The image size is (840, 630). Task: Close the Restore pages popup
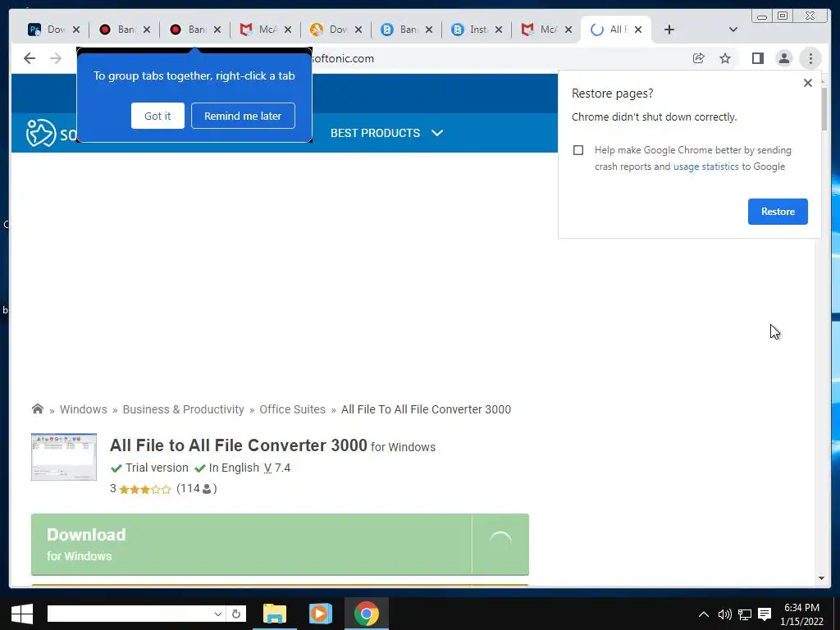(x=808, y=83)
